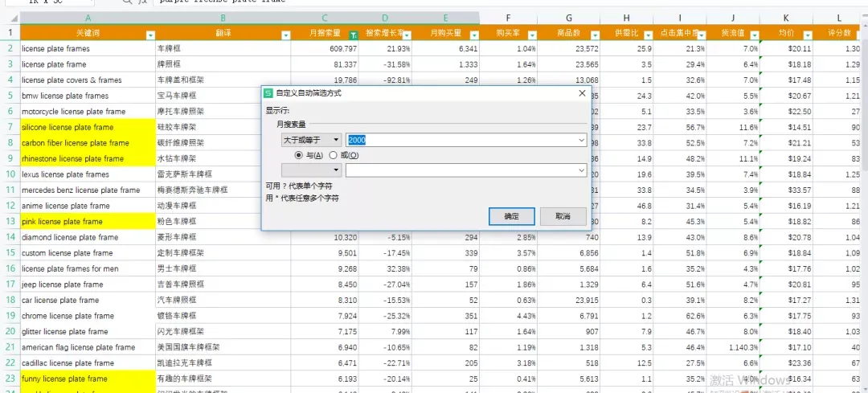Open the 商品数 column filter dropdown
This screenshot has width=868, height=393.
(595, 35)
